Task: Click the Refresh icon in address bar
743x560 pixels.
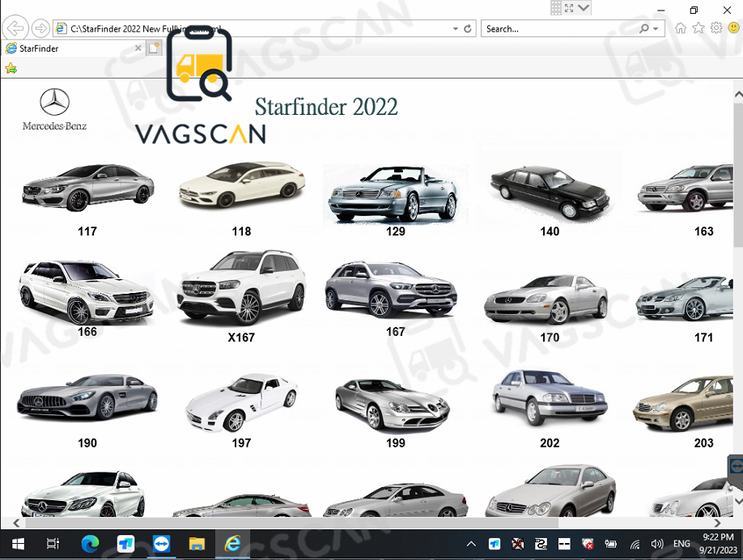Action: [x=468, y=29]
